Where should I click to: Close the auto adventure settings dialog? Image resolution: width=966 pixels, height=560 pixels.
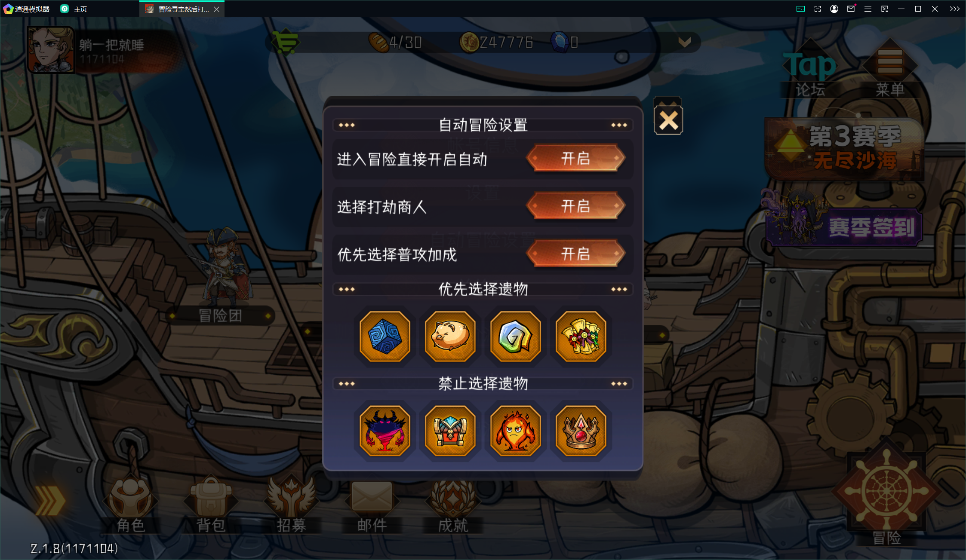tap(668, 120)
